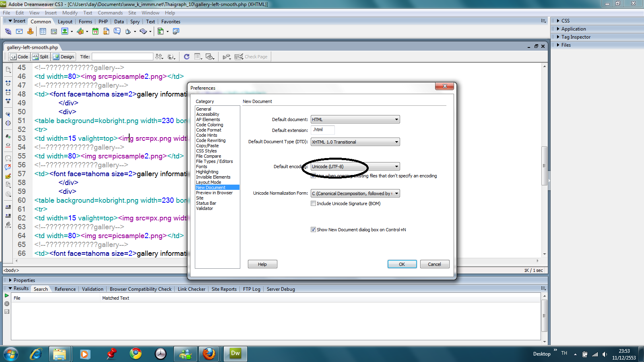Click OK in Preferences dialog
The image size is (644, 362).
click(402, 264)
